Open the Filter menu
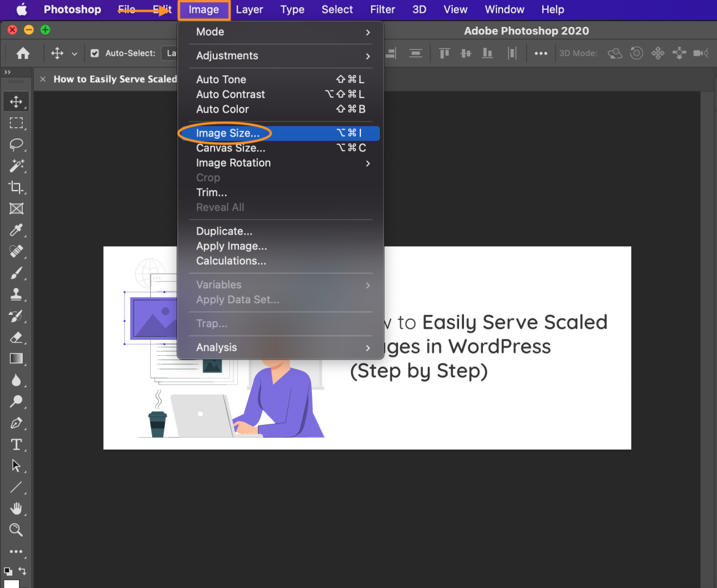This screenshot has height=588, width=717. [382, 10]
